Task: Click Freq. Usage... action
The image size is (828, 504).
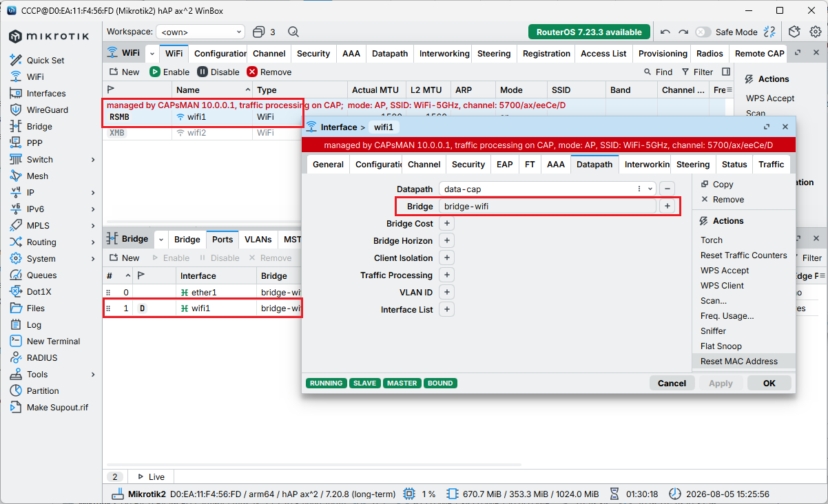Action: click(x=727, y=316)
